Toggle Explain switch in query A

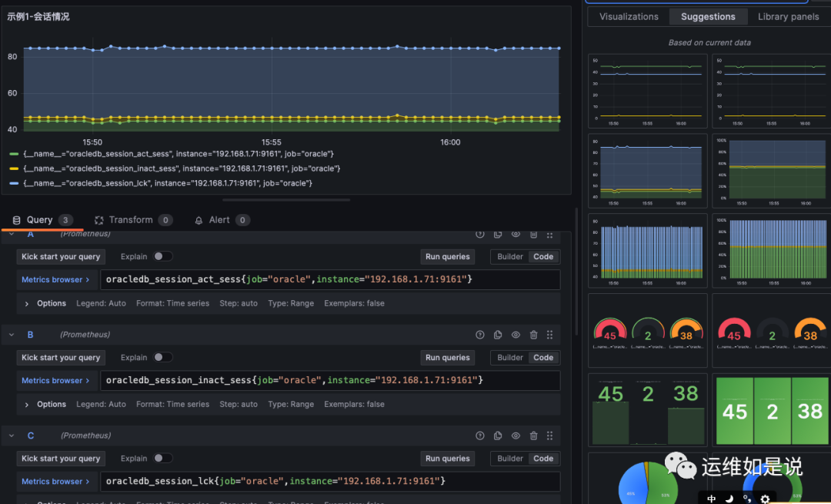point(162,256)
